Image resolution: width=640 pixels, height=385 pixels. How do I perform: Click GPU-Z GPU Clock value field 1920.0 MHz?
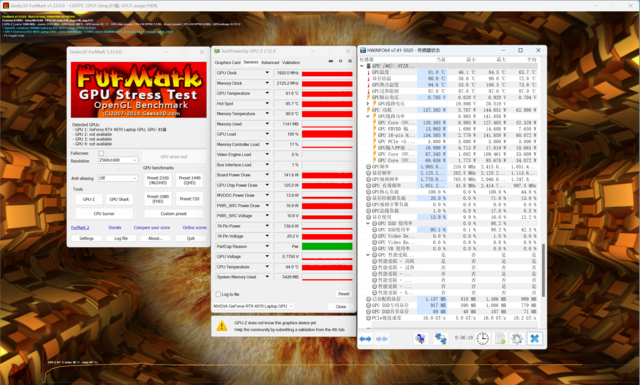tap(286, 73)
